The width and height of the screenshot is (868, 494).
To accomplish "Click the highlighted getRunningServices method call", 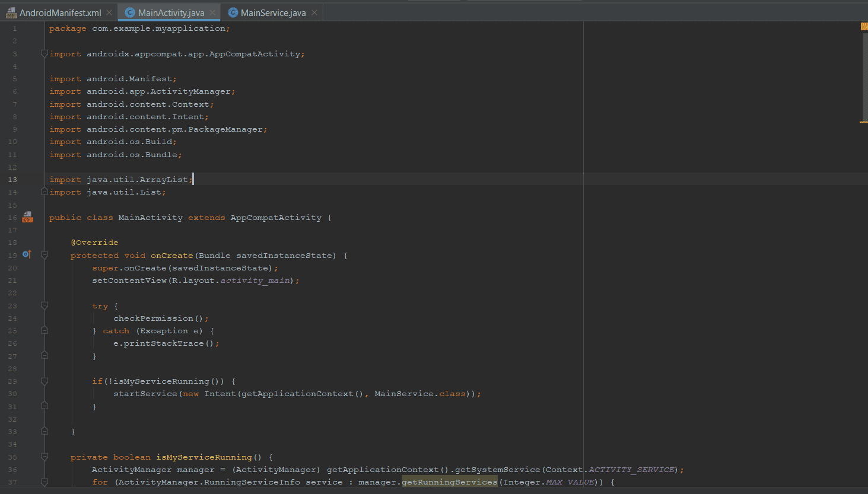I will (x=449, y=482).
